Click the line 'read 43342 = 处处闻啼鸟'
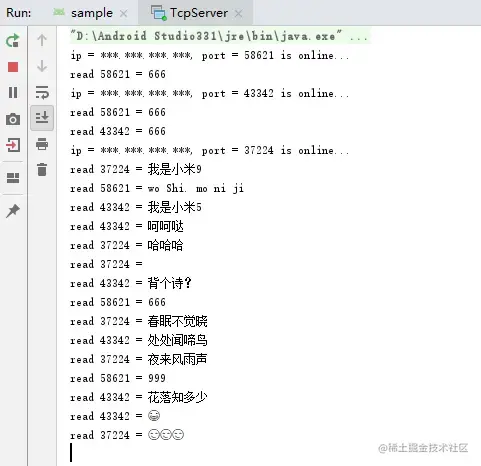Image resolution: width=481 pixels, height=466 pixels. tap(139, 340)
